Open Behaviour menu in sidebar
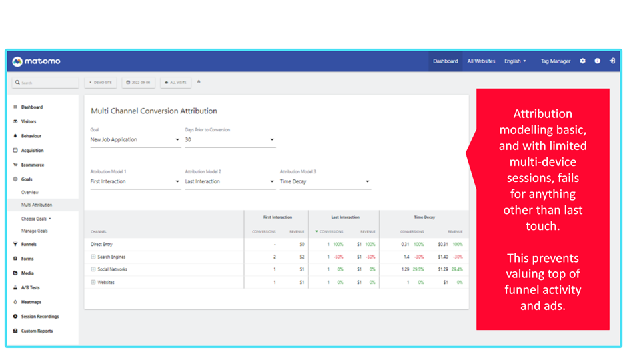 pos(31,136)
